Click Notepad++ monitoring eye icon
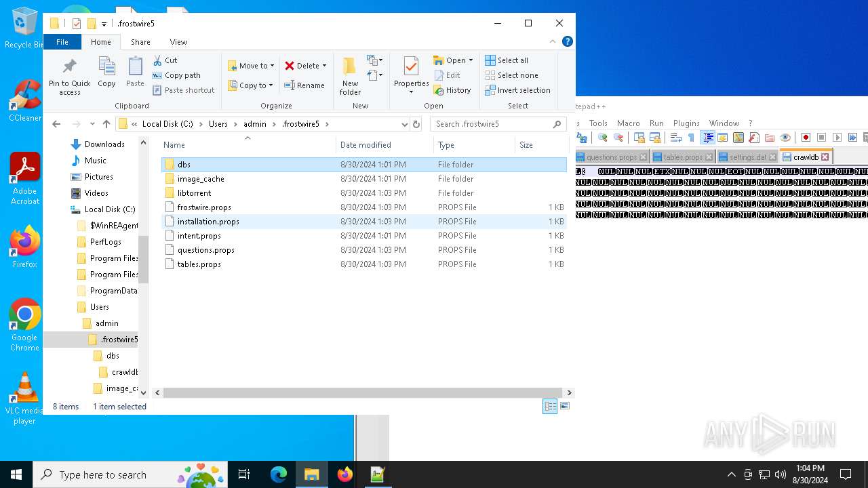The width and height of the screenshot is (868, 488). coord(785,138)
